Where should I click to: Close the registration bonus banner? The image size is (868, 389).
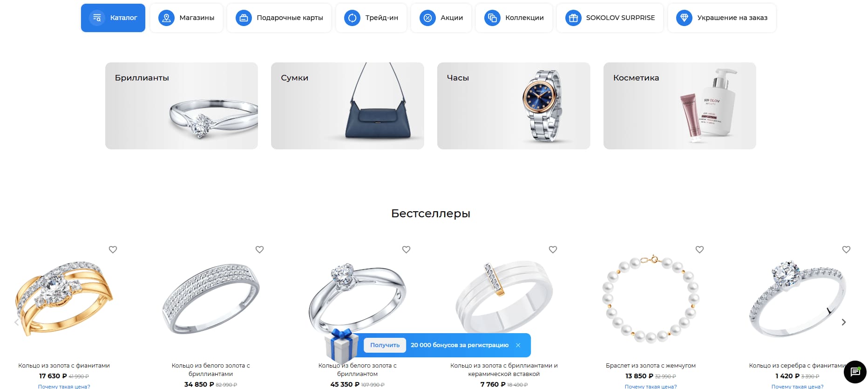(x=518, y=345)
